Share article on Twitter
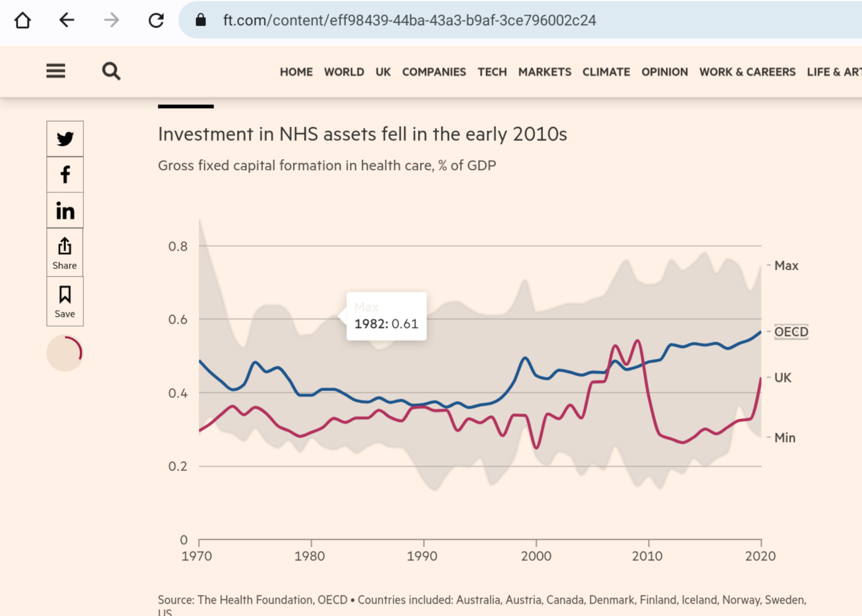 [x=65, y=139]
